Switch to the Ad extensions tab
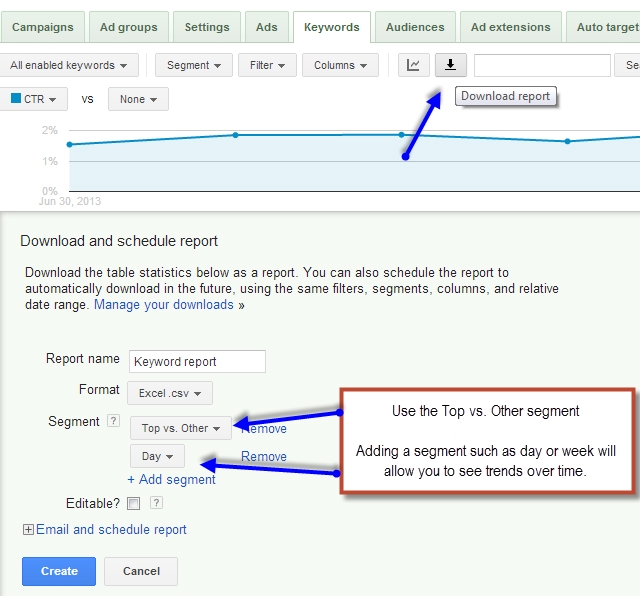Screen dimensions: 640x596 [511, 27]
